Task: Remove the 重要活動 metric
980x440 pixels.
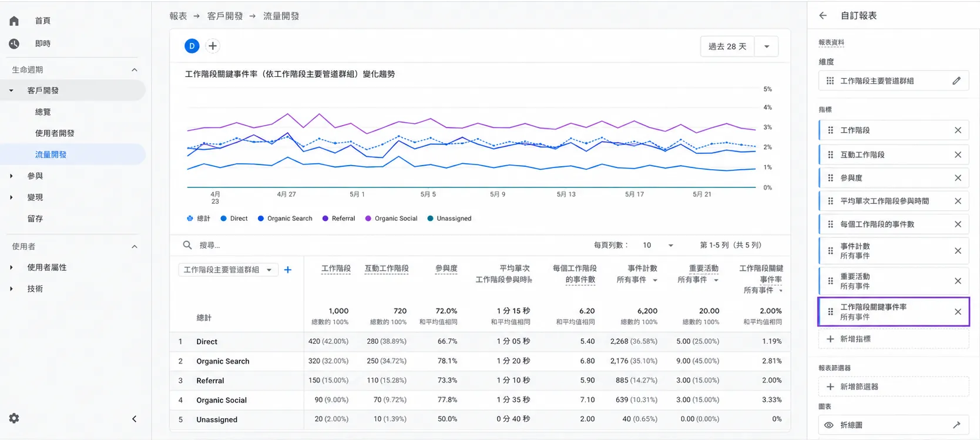Action: [x=958, y=281]
